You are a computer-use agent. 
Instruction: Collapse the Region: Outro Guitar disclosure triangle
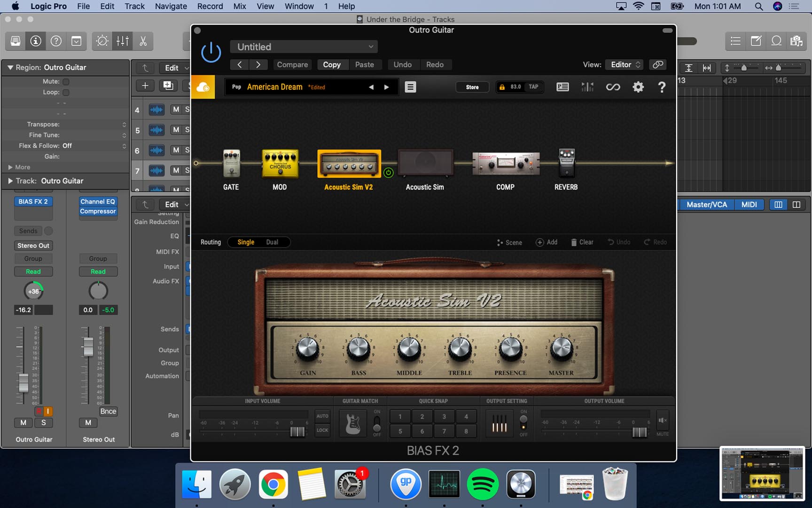coord(10,67)
